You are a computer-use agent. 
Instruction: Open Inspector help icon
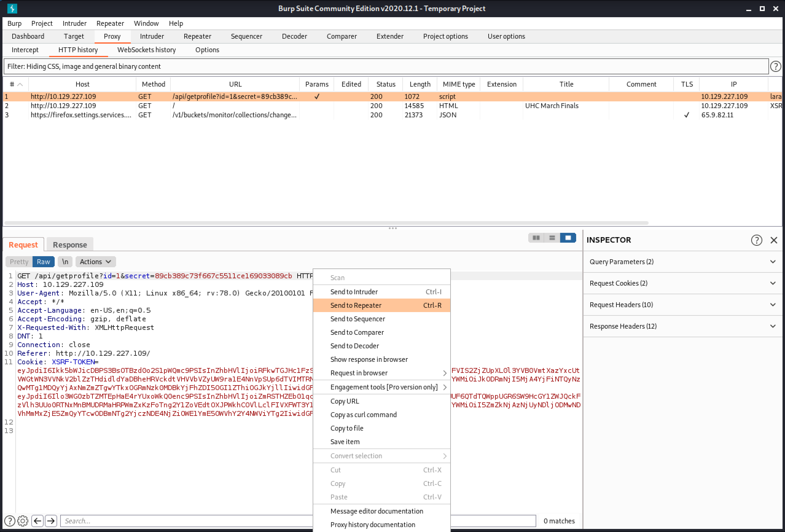(x=756, y=240)
